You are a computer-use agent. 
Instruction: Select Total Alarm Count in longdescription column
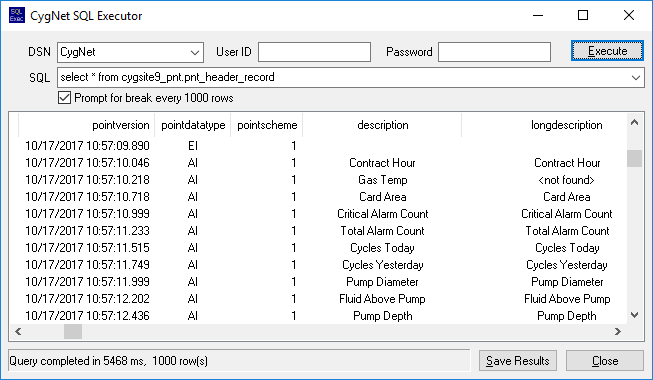point(567,231)
